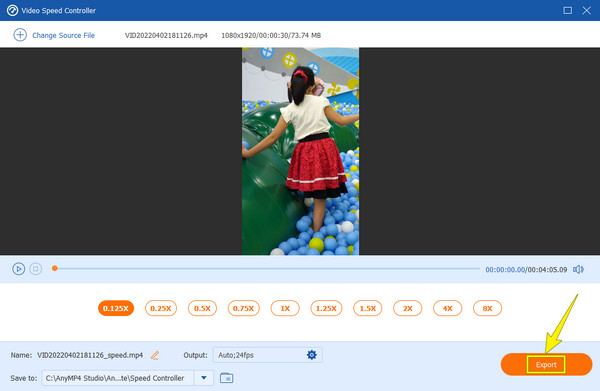Click the playback progress slider handle

(55, 269)
